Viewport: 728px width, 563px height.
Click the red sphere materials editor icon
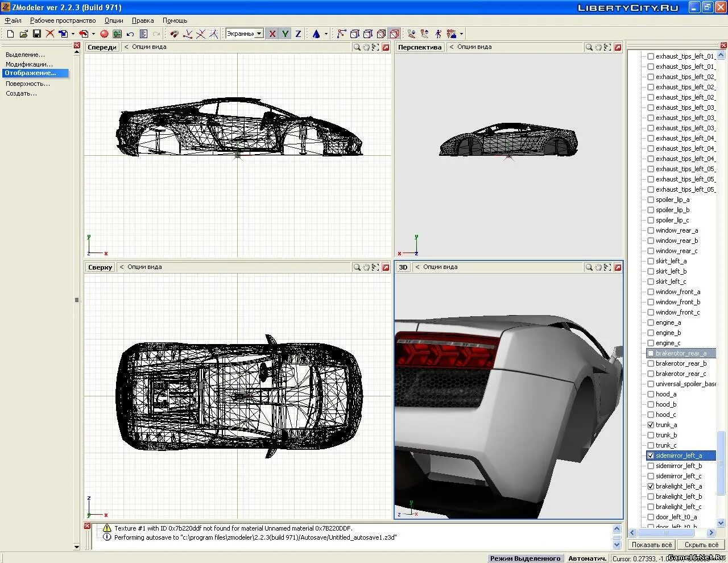[104, 34]
